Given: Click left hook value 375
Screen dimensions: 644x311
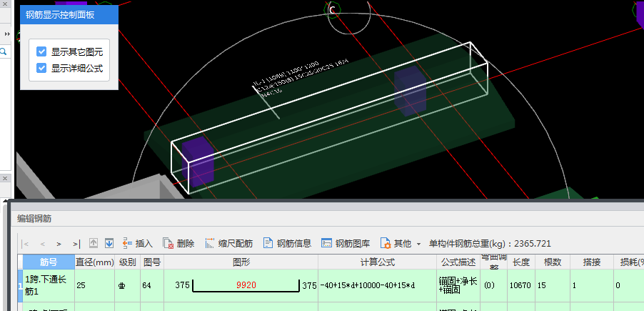Looking at the screenshot, I should (182, 285).
